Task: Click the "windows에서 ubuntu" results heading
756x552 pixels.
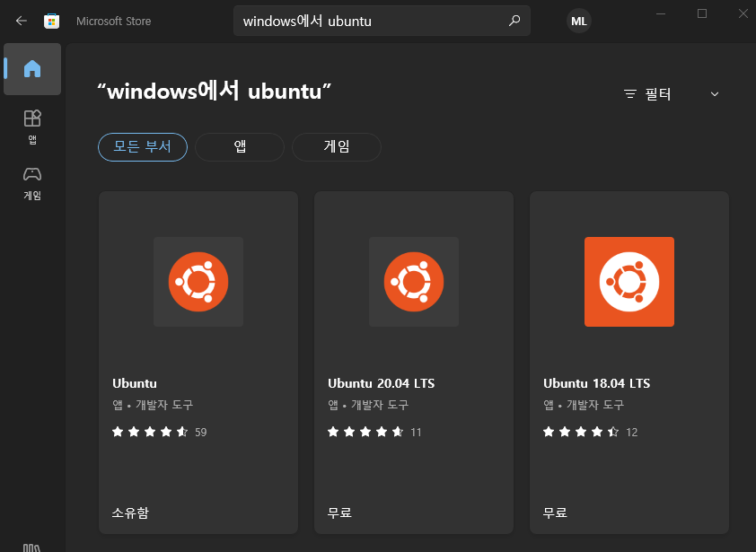Action: pos(214,91)
